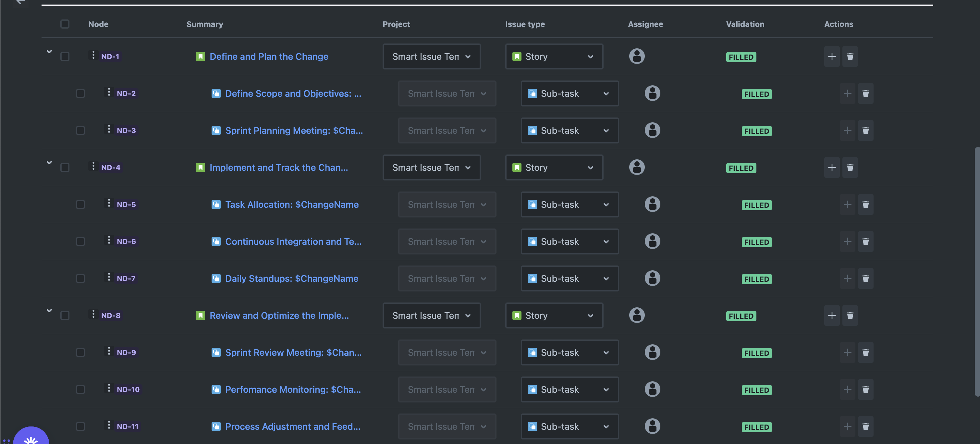Viewport: 980px width, 444px height.
Task: Open the Define and Plan the Change link
Action: (269, 57)
